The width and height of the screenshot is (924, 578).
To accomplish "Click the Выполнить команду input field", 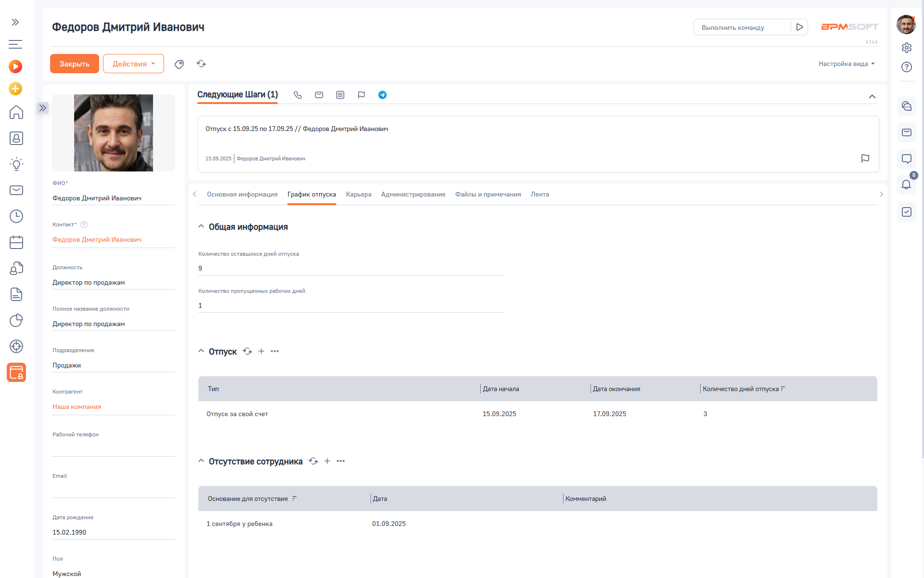I will (x=741, y=27).
